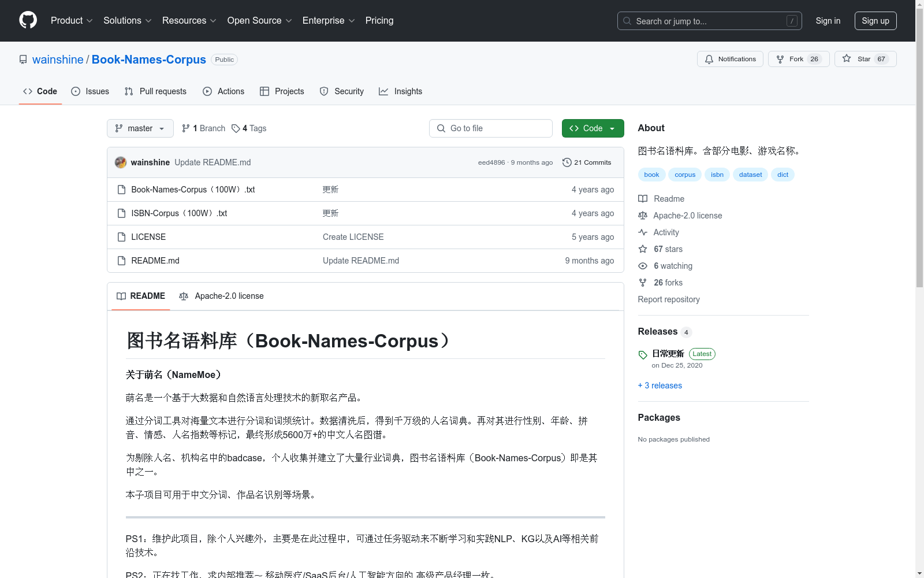Image resolution: width=924 pixels, height=578 pixels.
Task: Switch to the Projects tab
Action: pyautogui.click(x=282, y=91)
